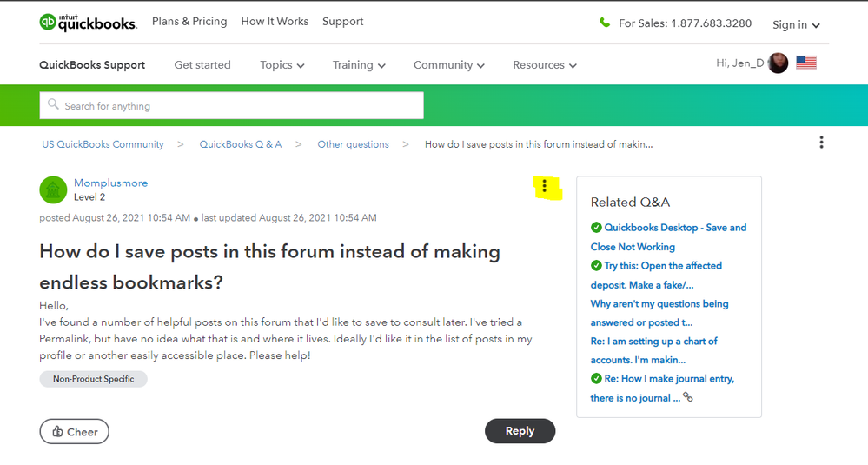Go to US QuickBooks Community breadcrumb
This screenshot has width=868, height=465.
coord(103,144)
